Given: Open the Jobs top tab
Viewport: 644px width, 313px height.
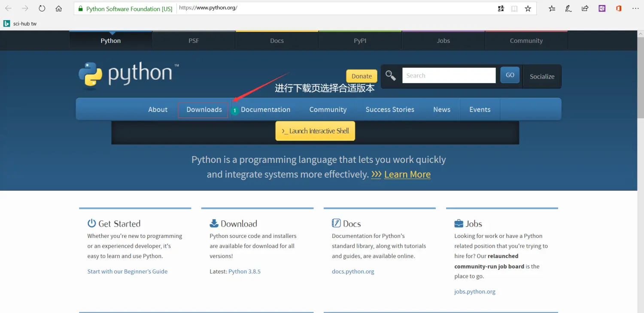Looking at the screenshot, I should pyautogui.click(x=443, y=41).
